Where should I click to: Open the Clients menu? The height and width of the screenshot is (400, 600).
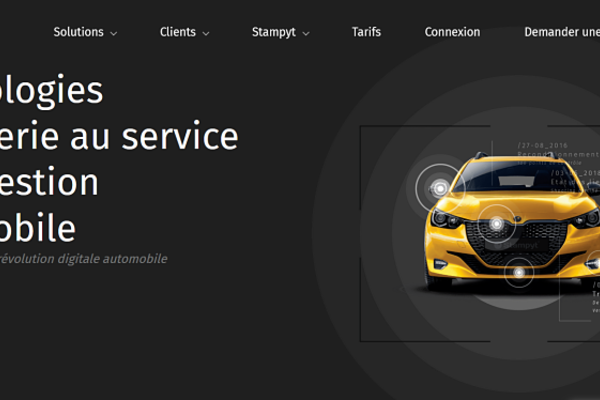178,32
